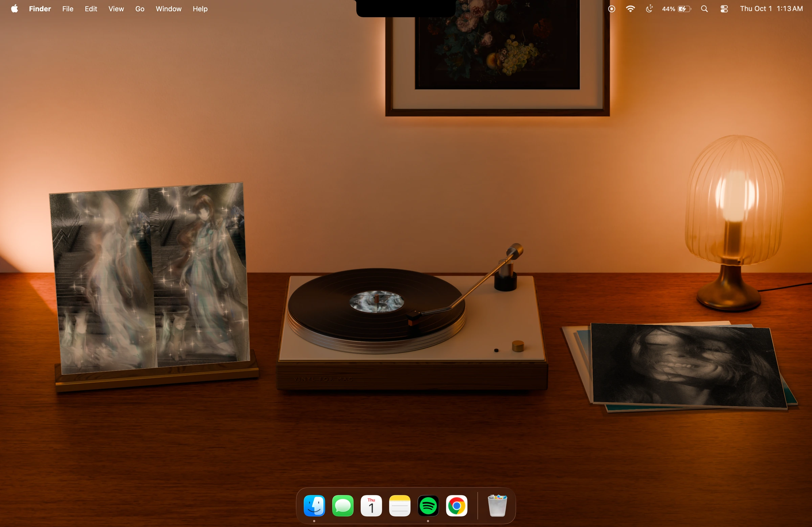Open Messages from the Dock
Screen dimensions: 812x527
click(x=342, y=505)
